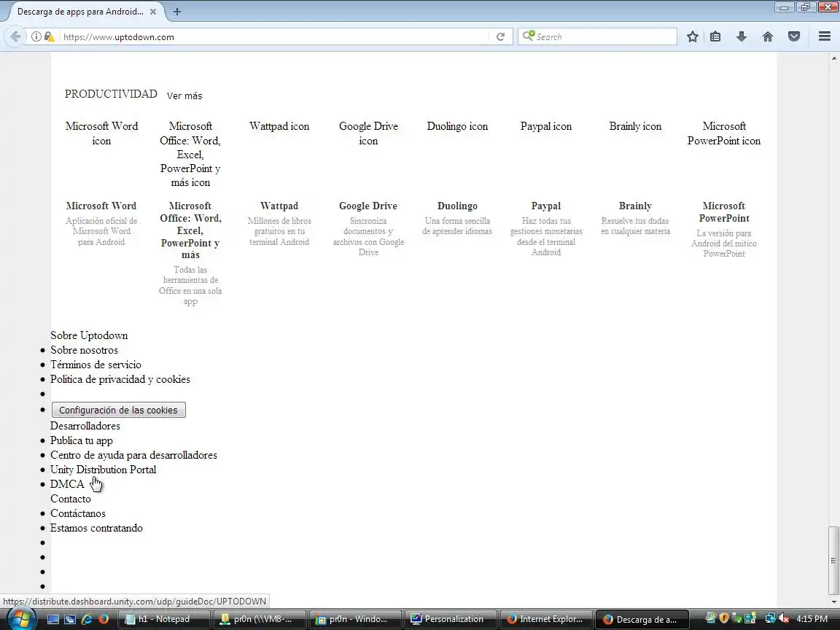Switch to the 'pr0n (\\VM8-' taskbar button

[260, 619]
